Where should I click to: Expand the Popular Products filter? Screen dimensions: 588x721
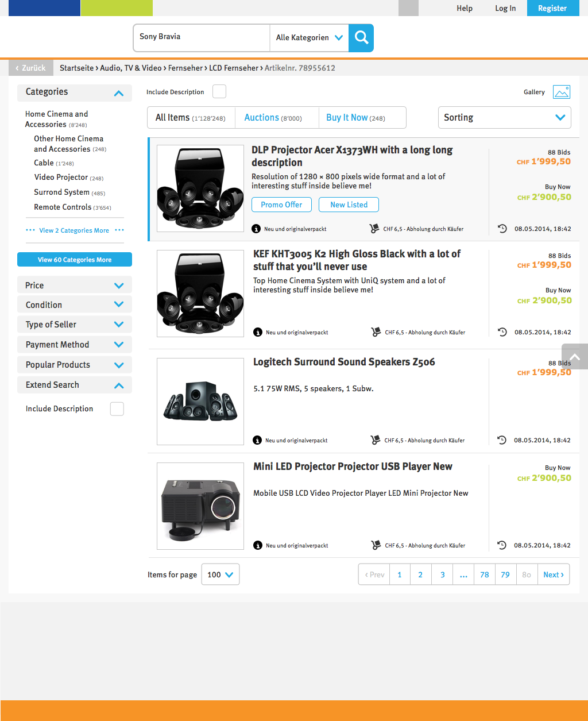point(75,365)
